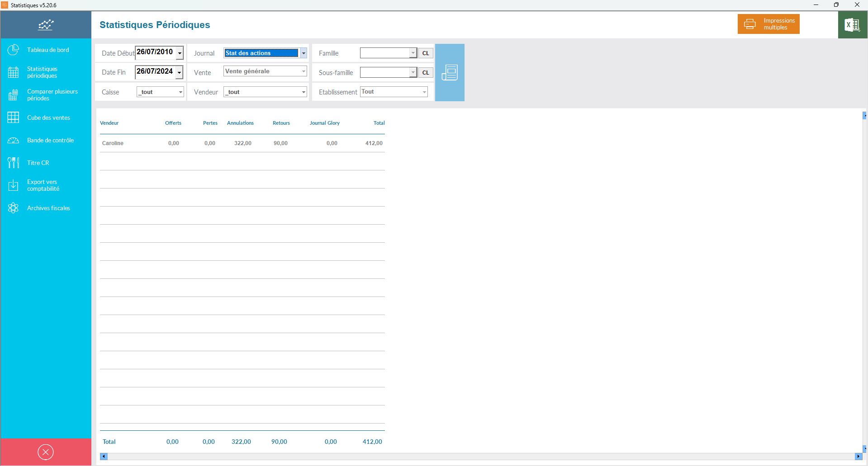Click horizontal scrollbar right arrow

(x=858, y=457)
